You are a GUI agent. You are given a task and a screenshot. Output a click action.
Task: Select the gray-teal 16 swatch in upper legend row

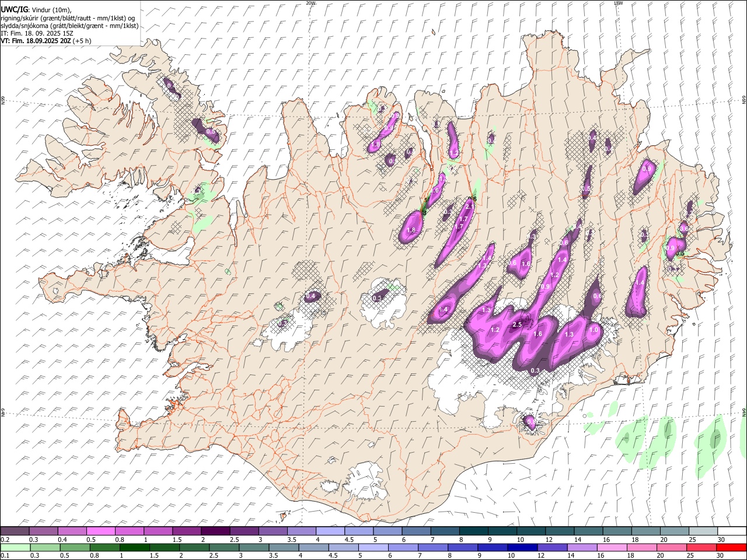[x=616, y=531]
